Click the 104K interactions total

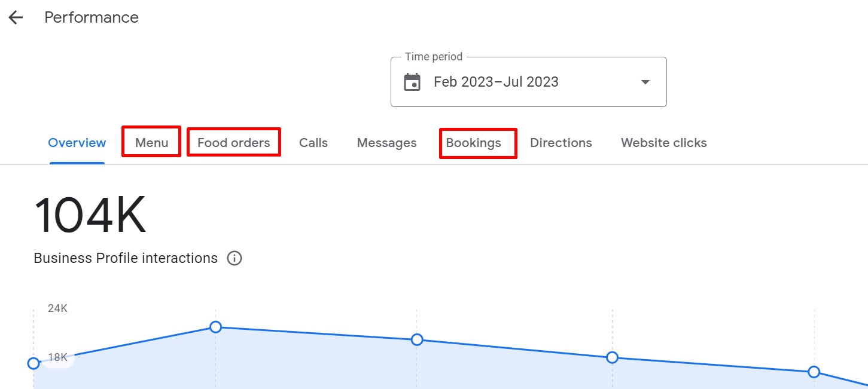90,216
